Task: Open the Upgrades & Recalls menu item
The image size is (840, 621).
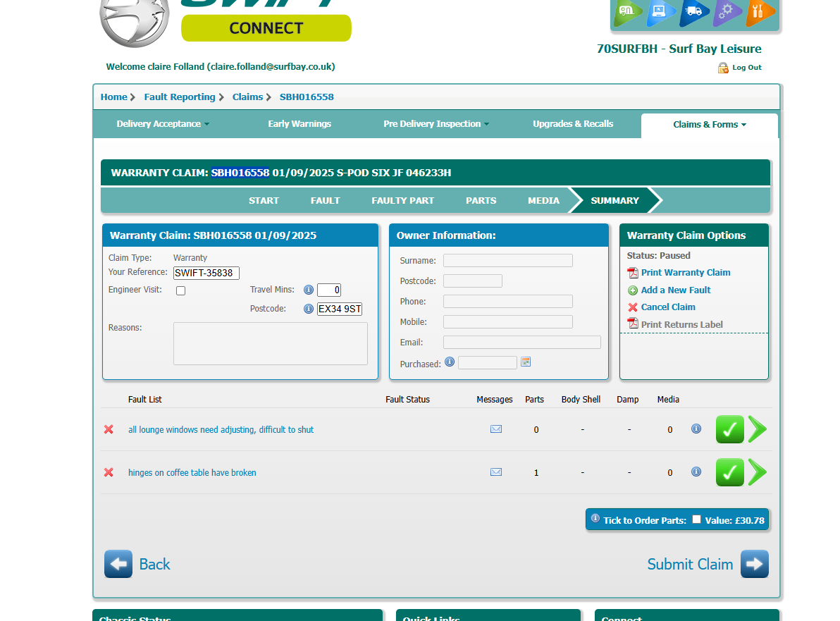Action: 573,124
